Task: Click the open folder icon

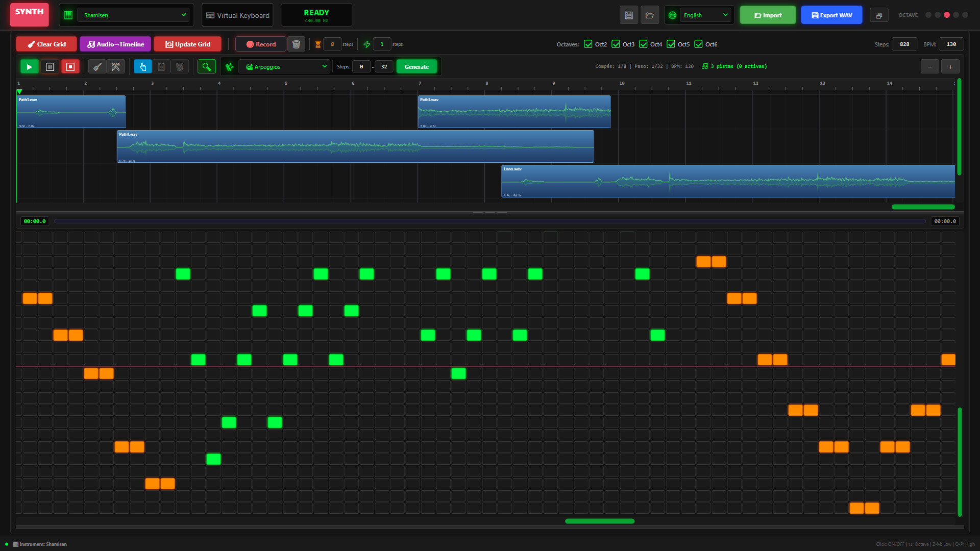Action: point(650,15)
